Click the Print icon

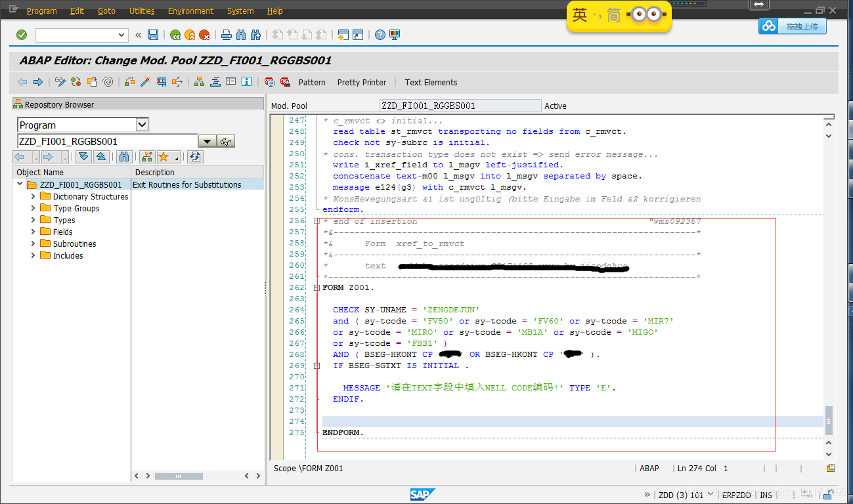point(225,34)
